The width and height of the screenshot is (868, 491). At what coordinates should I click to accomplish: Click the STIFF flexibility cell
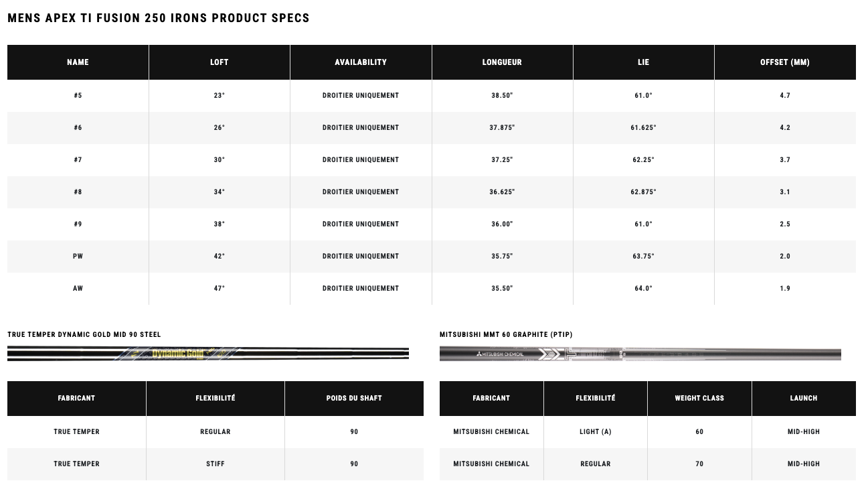215,464
